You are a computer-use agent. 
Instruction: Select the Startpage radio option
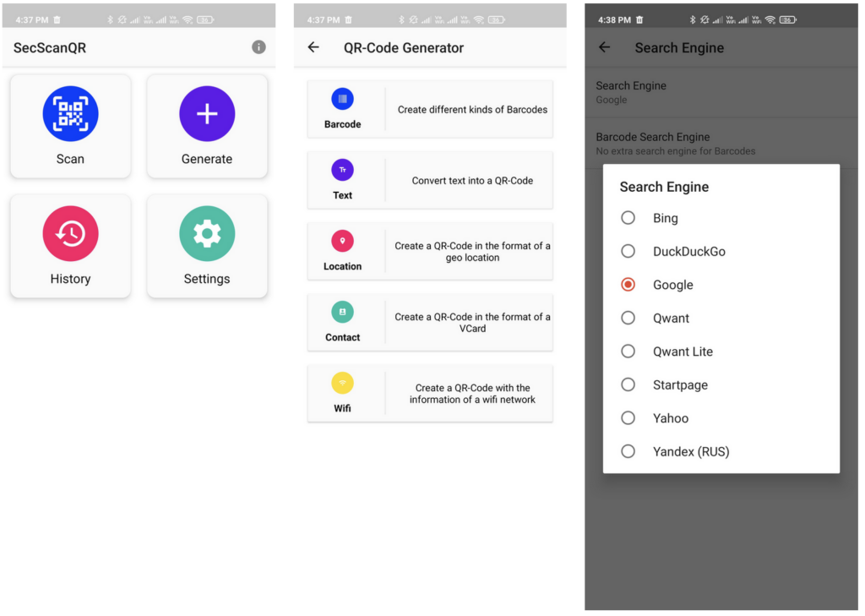pos(628,384)
